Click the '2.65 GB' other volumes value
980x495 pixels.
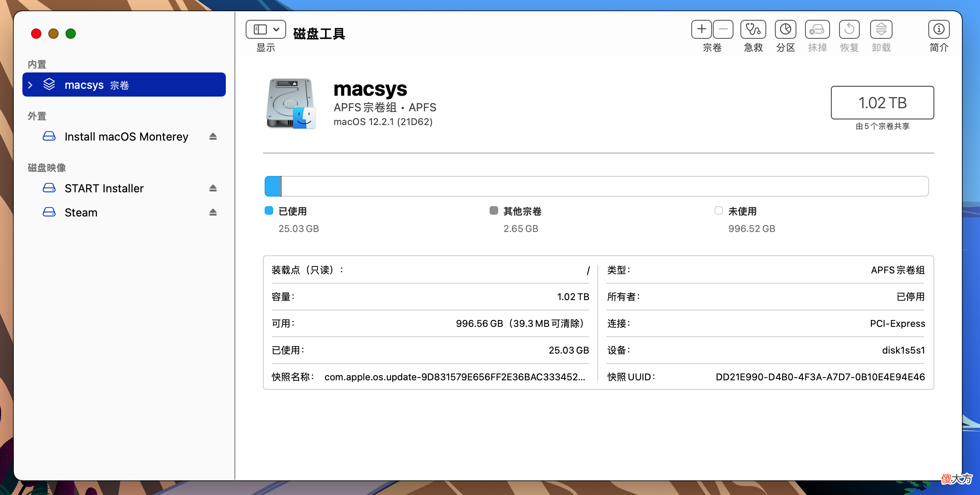(x=521, y=229)
